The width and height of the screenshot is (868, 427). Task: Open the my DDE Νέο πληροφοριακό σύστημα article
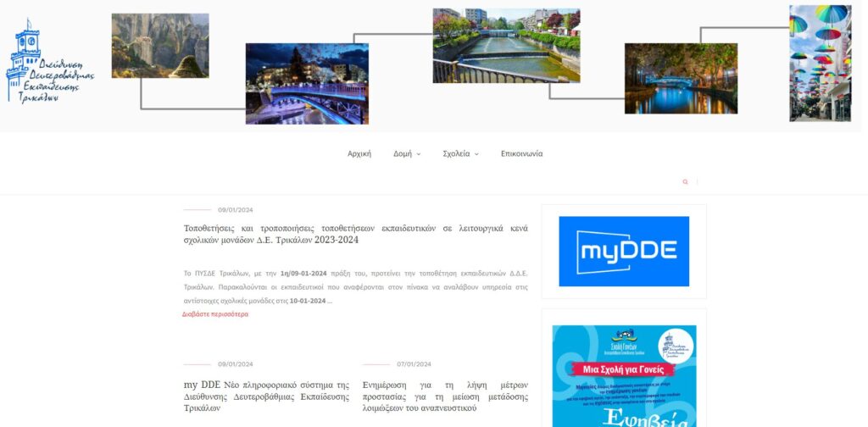(266, 396)
